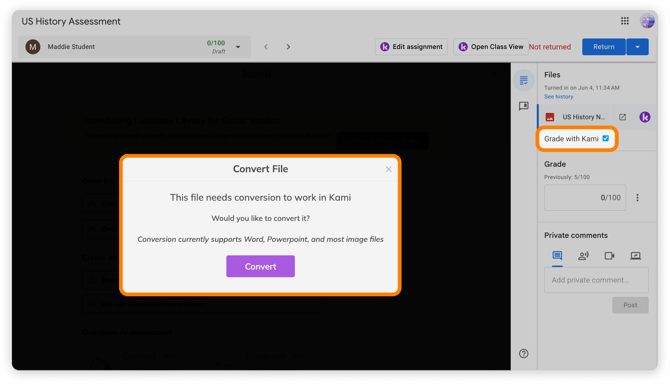Select screen capture comment icon
Image resolution: width=670 pixels, height=384 pixels.
click(635, 255)
